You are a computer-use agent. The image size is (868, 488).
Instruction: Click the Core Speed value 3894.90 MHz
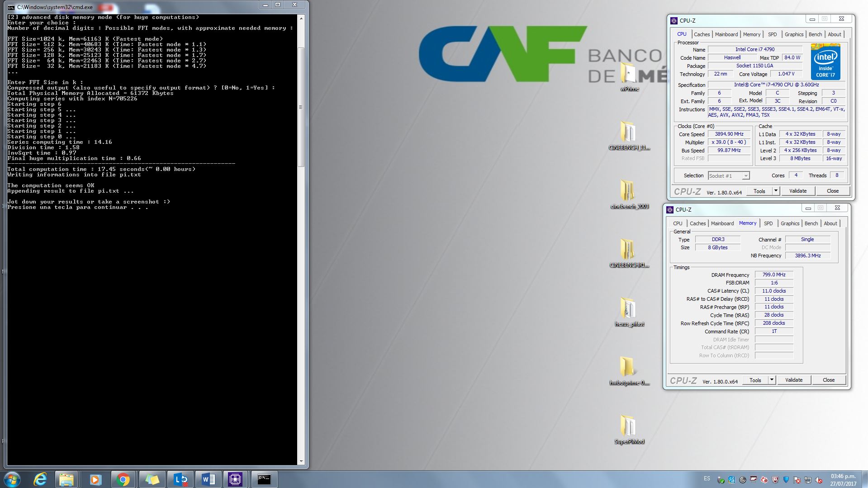(729, 134)
